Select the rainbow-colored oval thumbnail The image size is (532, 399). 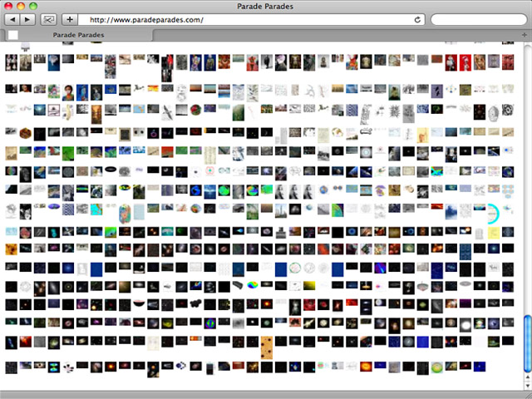pos(253,285)
